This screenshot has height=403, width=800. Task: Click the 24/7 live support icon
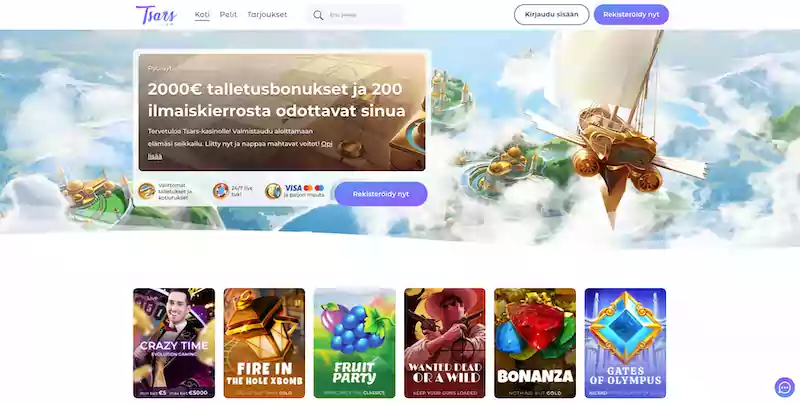(x=221, y=191)
